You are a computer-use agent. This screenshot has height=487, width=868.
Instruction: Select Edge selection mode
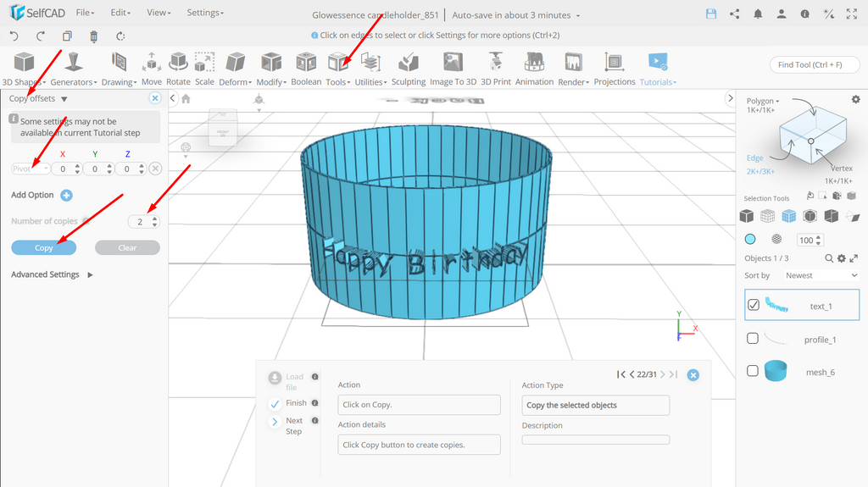point(754,158)
